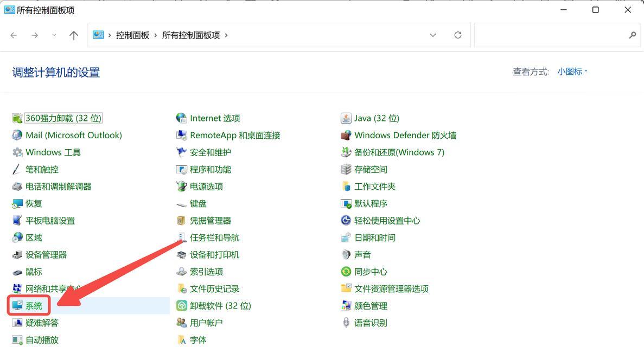Image resolution: width=644 pixels, height=347 pixels.
Task: Click the search magnifier icon
Action: [633, 35]
